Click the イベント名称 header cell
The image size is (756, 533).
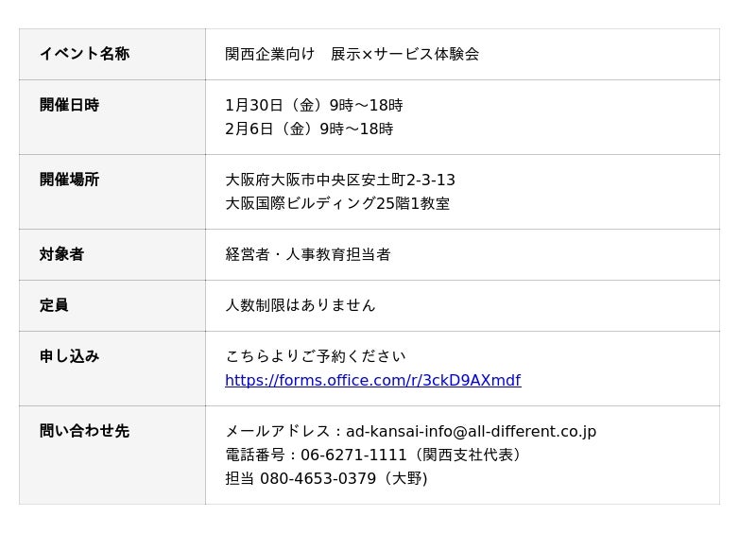pos(84,54)
